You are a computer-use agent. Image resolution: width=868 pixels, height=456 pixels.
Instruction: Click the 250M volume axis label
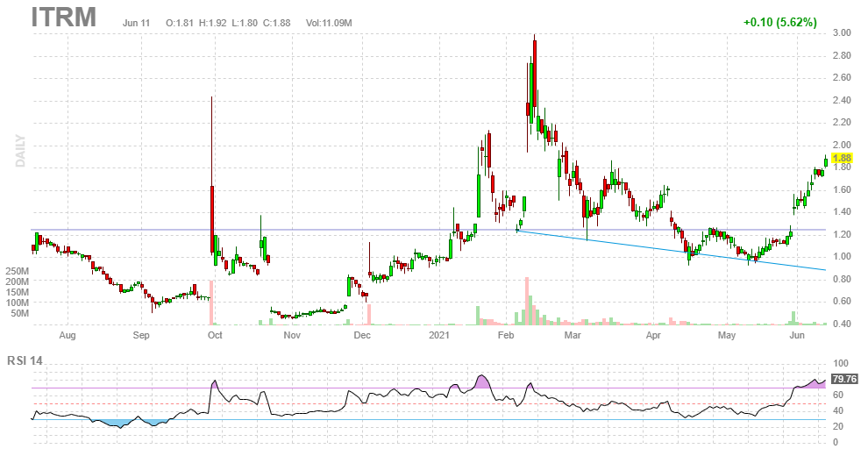pos(18,271)
